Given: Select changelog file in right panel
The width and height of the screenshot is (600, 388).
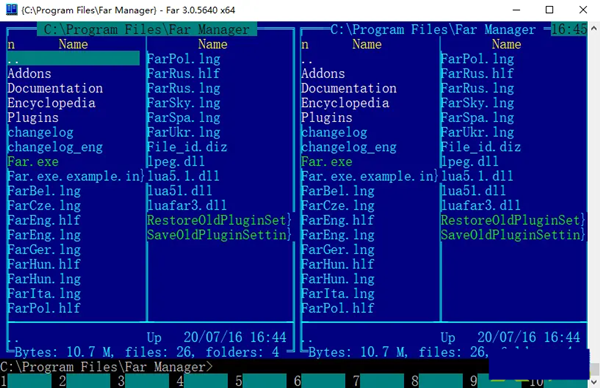Looking at the screenshot, I should coord(334,132).
